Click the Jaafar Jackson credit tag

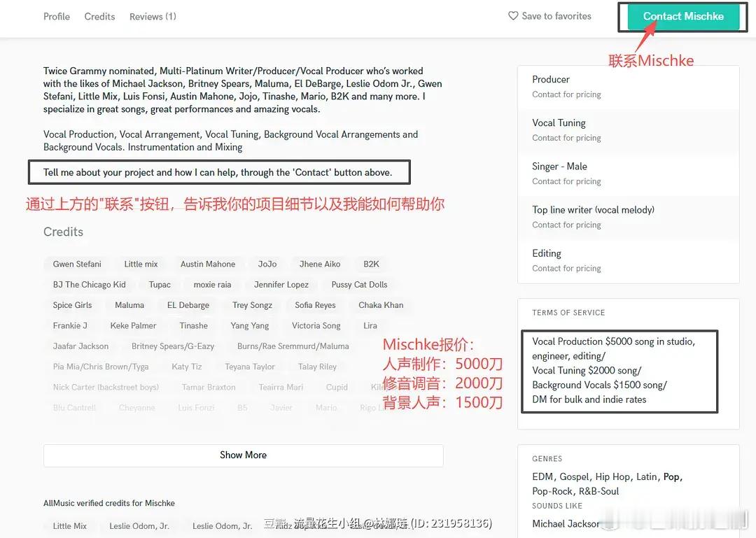click(80, 346)
